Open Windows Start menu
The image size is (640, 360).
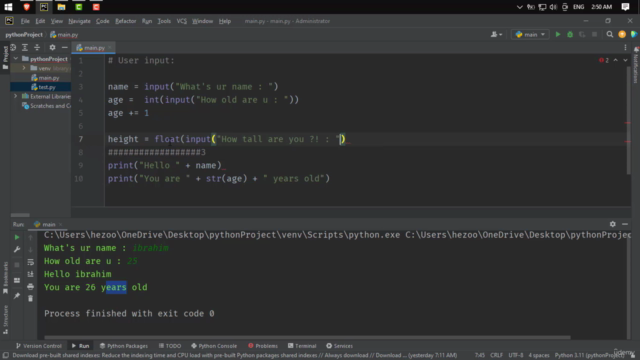8,7
